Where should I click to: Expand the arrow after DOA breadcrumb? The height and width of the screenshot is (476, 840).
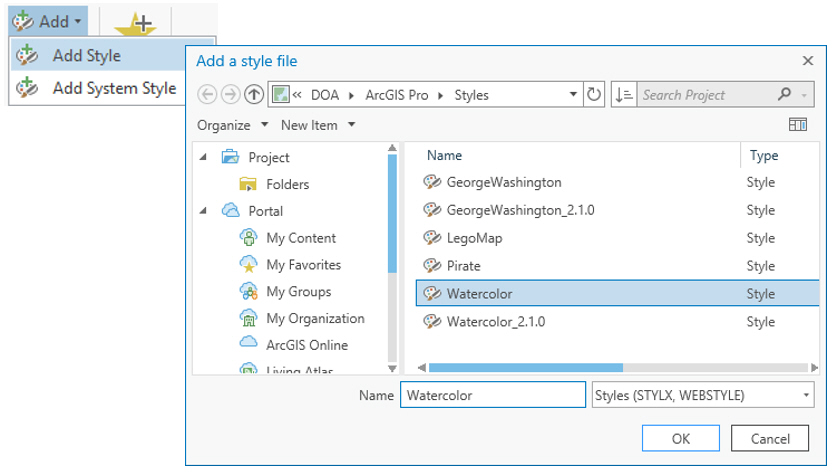[351, 96]
